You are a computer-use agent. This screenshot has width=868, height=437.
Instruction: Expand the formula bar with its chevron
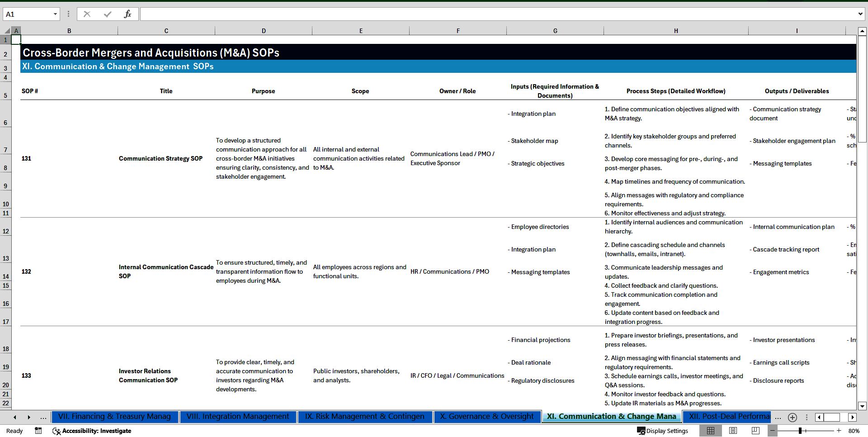click(x=860, y=14)
